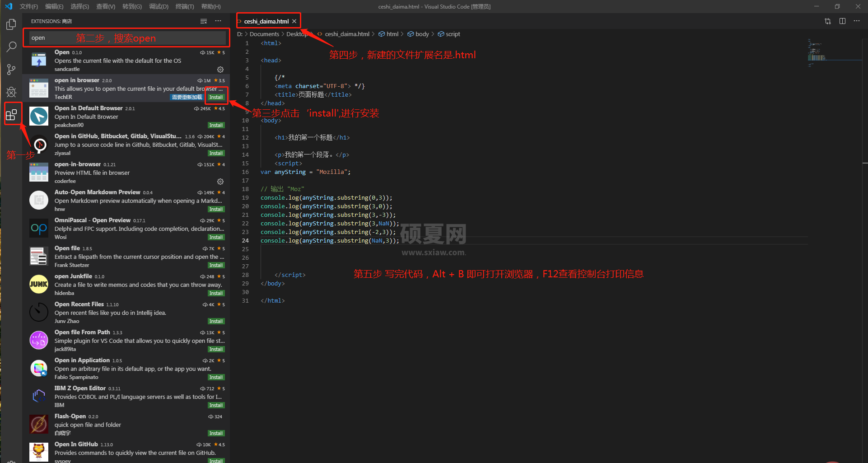This screenshot has height=463, width=868.
Task: Select the open-in-browser Preview HTML entry
Action: (126, 173)
